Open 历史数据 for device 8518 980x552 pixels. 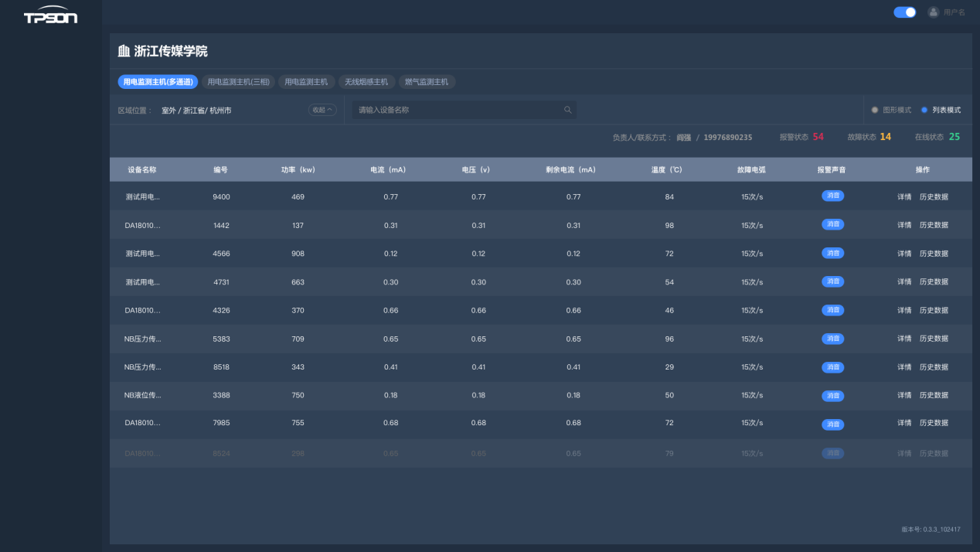point(934,367)
